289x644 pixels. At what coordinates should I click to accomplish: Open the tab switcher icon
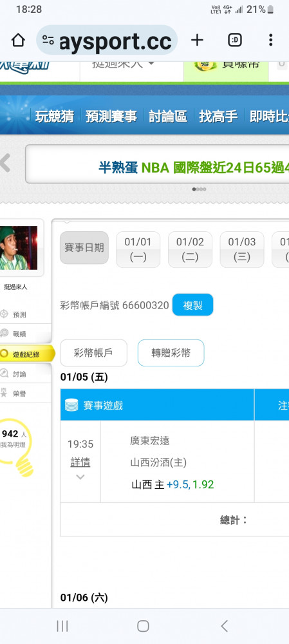click(234, 40)
